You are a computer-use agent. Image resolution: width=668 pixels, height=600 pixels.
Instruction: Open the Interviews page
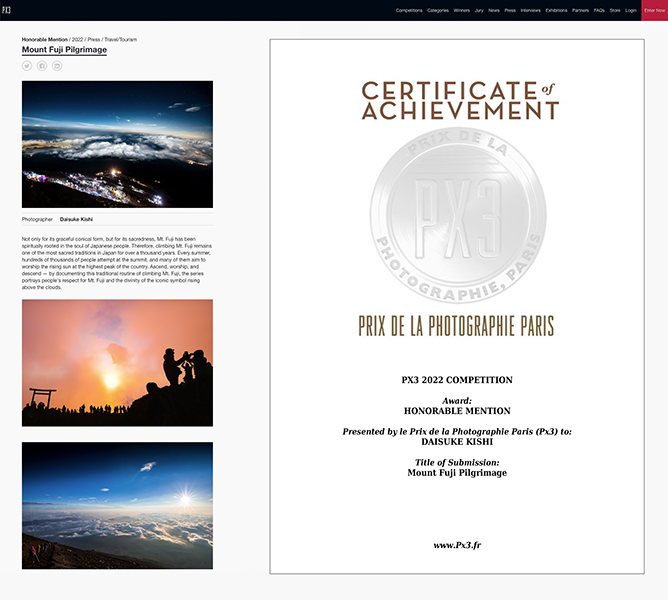point(531,10)
